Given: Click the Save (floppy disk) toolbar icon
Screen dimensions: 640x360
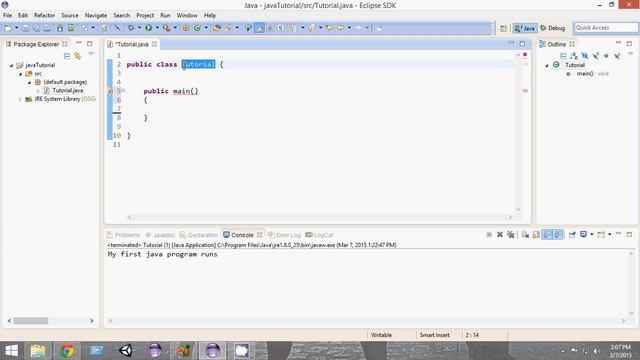Looking at the screenshot, I should [25, 28].
